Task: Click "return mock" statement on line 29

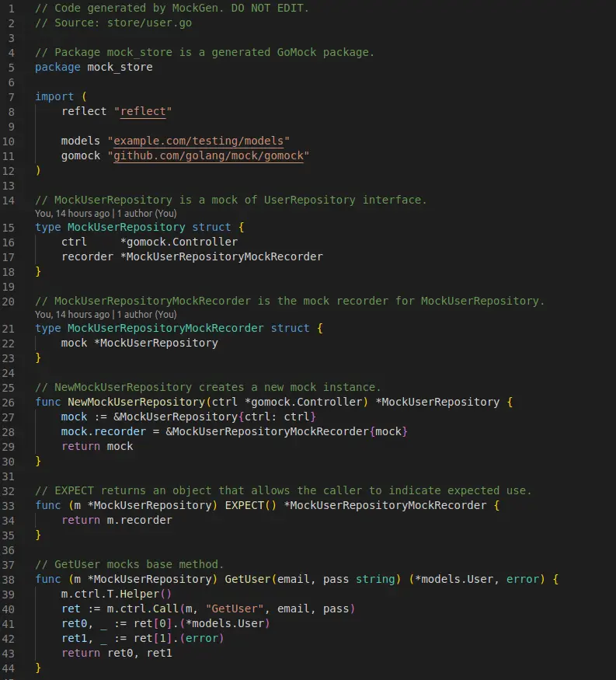Action: point(97,446)
